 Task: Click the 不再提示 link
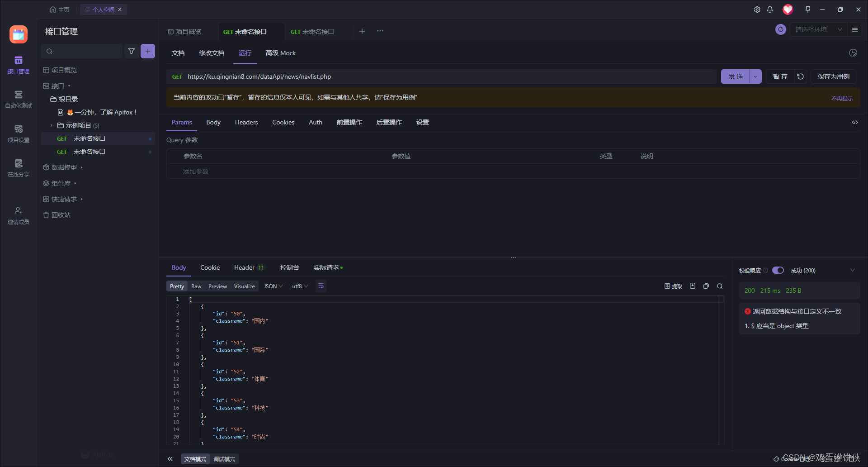(842, 98)
